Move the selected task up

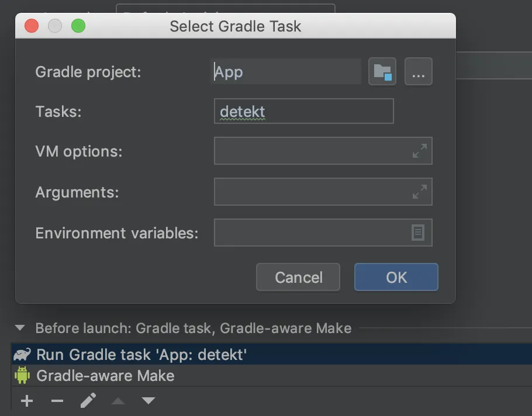118,401
